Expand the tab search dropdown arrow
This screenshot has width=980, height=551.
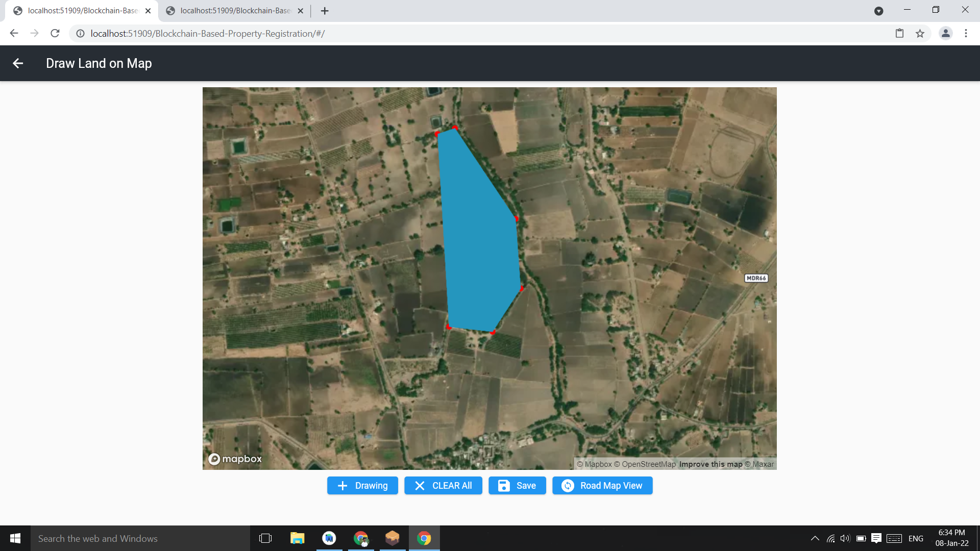point(878,11)
